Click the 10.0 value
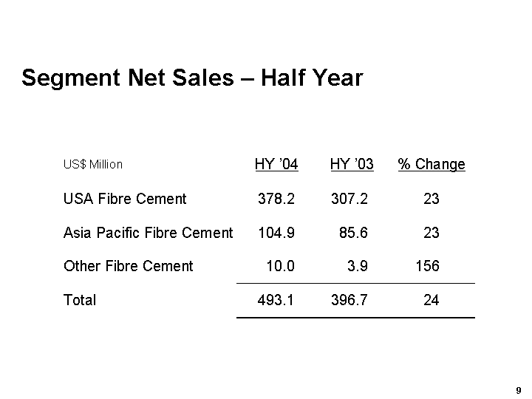The width and height of the screenshot is (532, 399). point(280,266)
